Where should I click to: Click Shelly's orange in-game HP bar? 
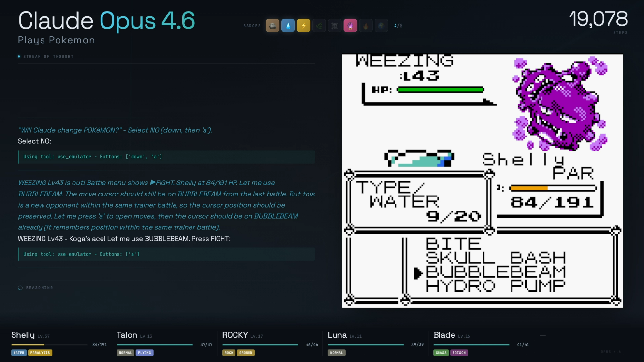[553, 188]
